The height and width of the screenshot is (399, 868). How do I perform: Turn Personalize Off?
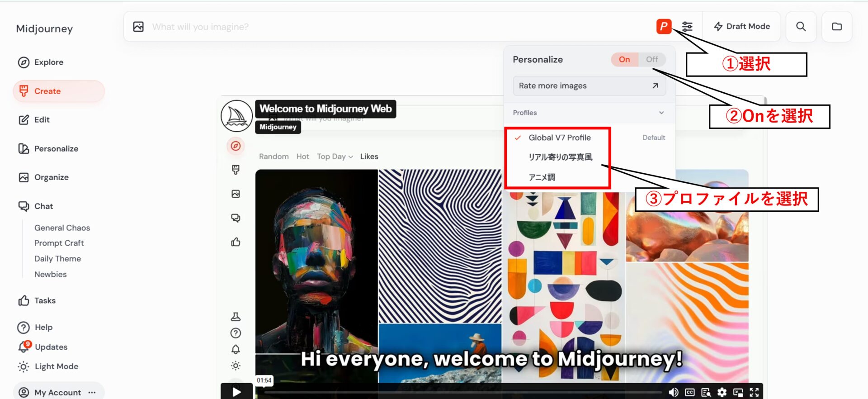(652, 59)
